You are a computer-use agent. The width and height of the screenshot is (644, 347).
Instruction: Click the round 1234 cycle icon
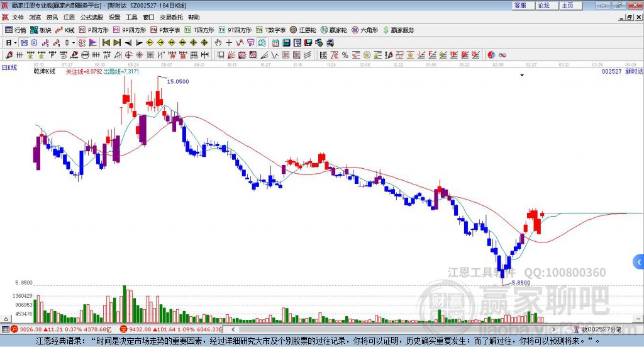pyautogui.click(x=85, y=55)
